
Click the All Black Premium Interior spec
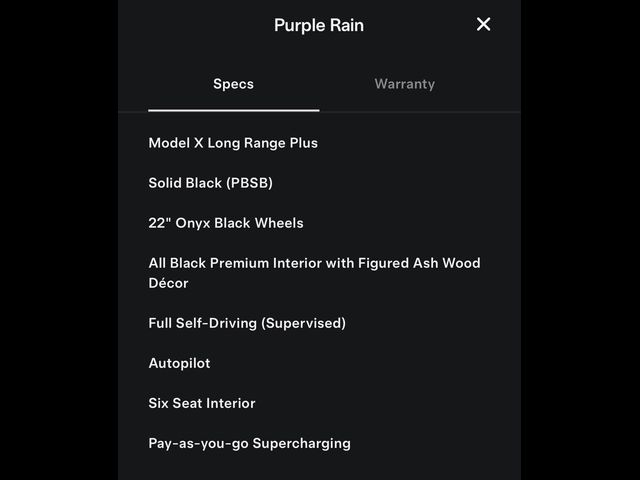(x=314, y=273)
